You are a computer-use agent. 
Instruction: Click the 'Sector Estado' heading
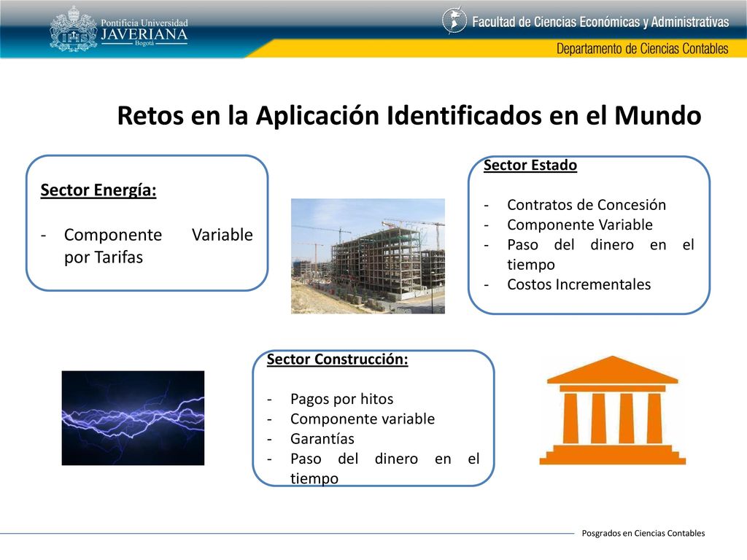[x=530, y=166]
